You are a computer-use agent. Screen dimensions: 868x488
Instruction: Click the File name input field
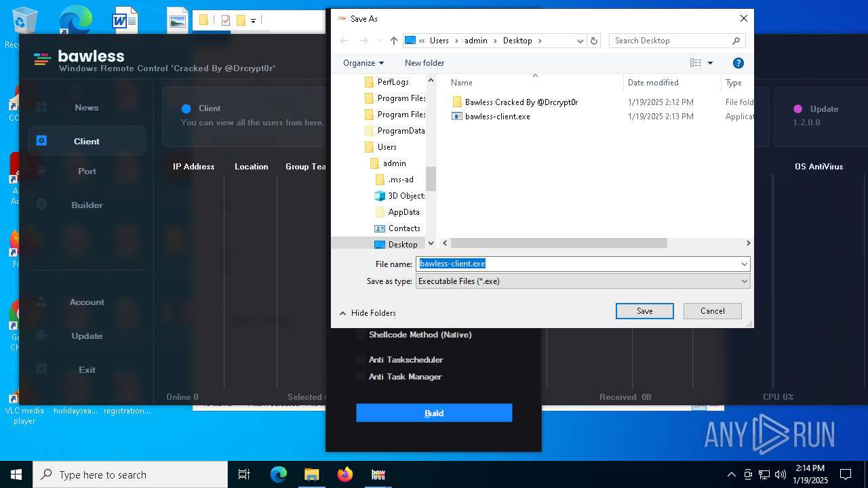[x=577, y=264]
